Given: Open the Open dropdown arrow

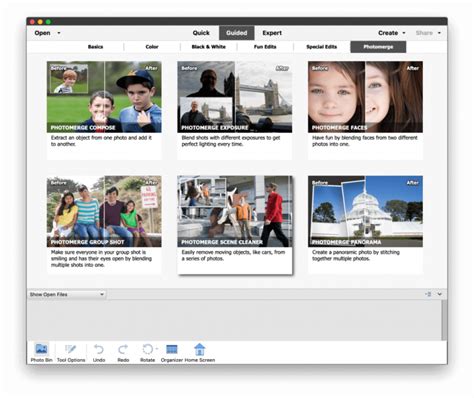Looking at the screenshot, I should click(x=59, y=33).
